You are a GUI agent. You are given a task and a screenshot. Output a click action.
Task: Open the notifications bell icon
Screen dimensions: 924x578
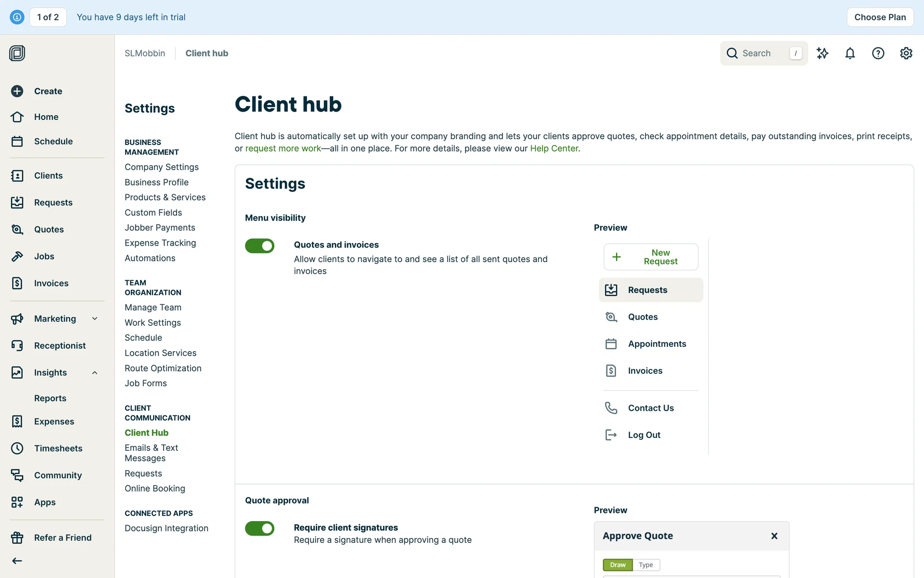pyautogui.click(x=850, y=53)
